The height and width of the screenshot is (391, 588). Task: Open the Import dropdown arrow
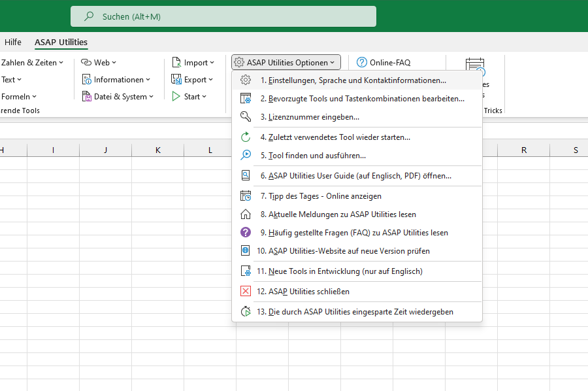pyautogui.click(x=212, y=63)
